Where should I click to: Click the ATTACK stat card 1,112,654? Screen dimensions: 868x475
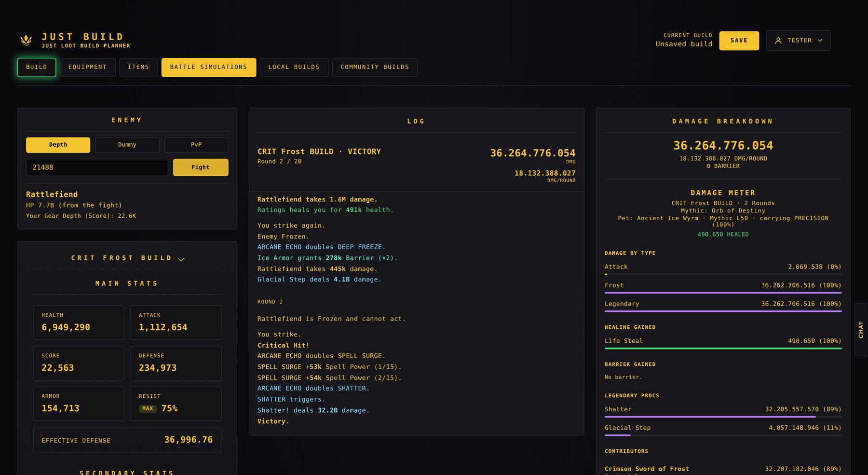tap(176, 322)
